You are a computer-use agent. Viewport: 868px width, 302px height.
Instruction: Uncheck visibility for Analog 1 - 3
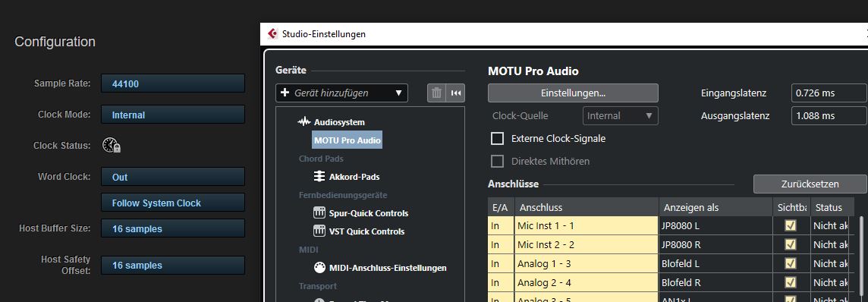click(x=791, y=263)
